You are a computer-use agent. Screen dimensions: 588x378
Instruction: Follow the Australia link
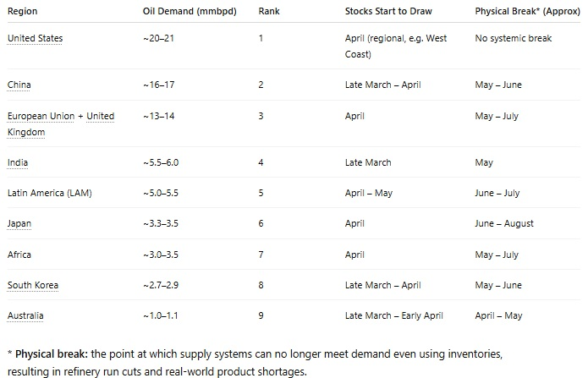point(25,315)
